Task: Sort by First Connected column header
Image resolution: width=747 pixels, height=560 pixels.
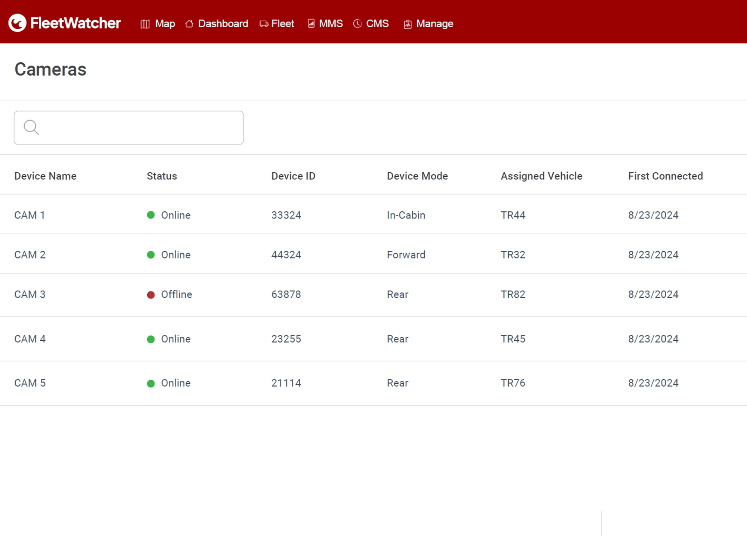Action: click(665, 176)
